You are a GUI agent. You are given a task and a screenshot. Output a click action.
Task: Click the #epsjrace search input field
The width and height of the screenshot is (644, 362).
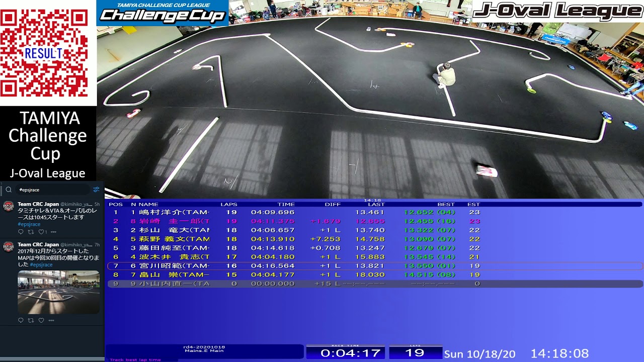[x=53, y=190]
